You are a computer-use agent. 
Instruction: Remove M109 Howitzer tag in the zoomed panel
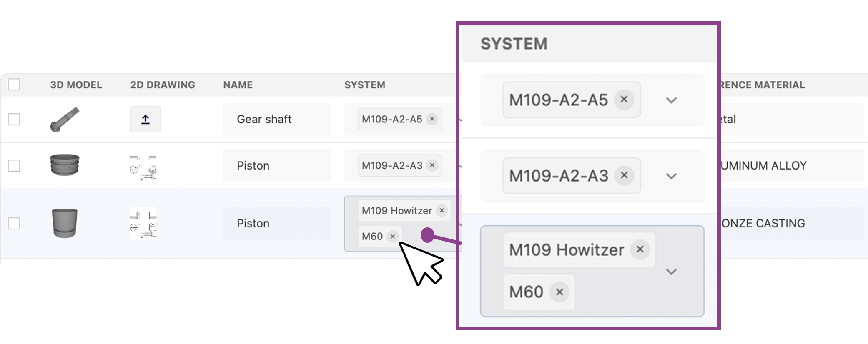click(640, 249)
